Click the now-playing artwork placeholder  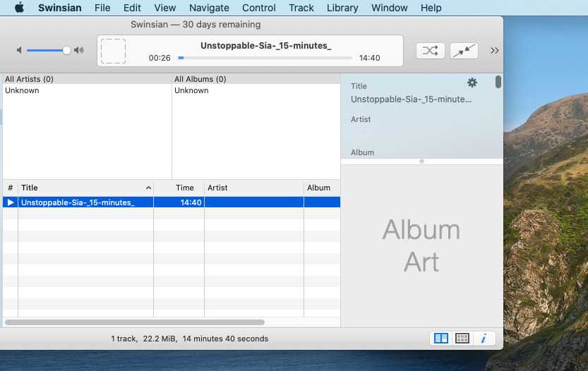[113, 51]
